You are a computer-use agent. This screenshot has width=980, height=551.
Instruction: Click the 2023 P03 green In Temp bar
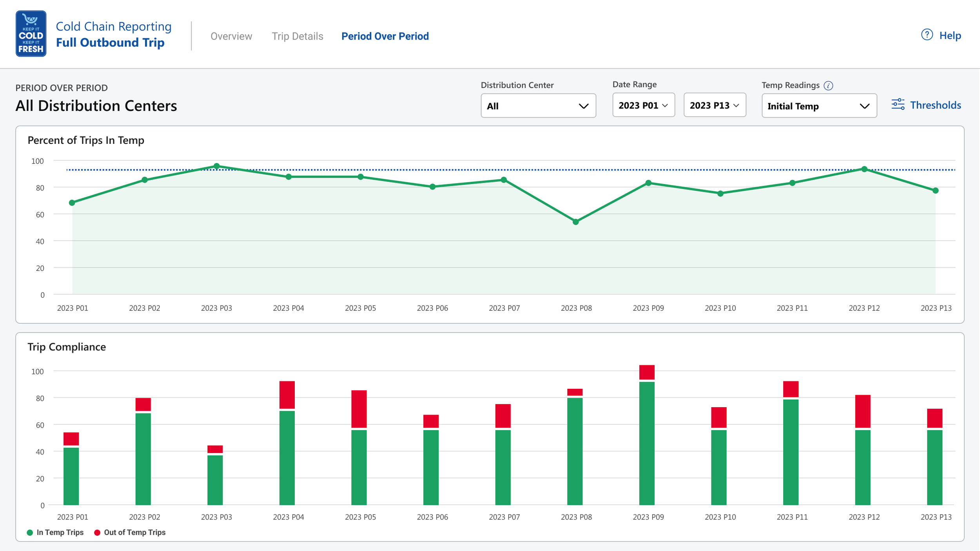pyautogui.click(x=215, y=480)
